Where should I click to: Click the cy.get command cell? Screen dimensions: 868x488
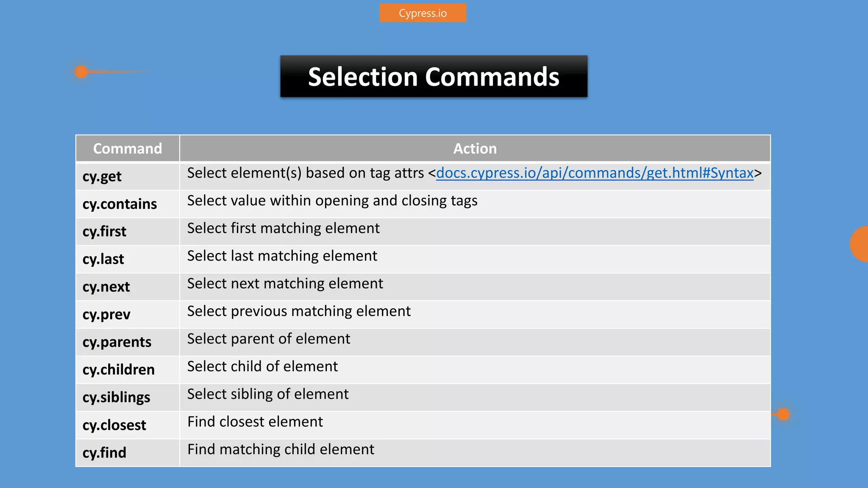click(128, 176)
